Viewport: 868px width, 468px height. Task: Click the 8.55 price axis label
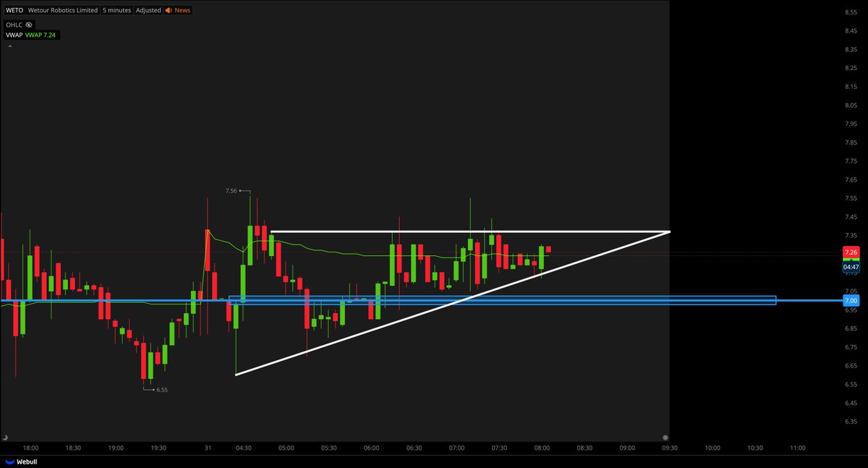(851, 12)
